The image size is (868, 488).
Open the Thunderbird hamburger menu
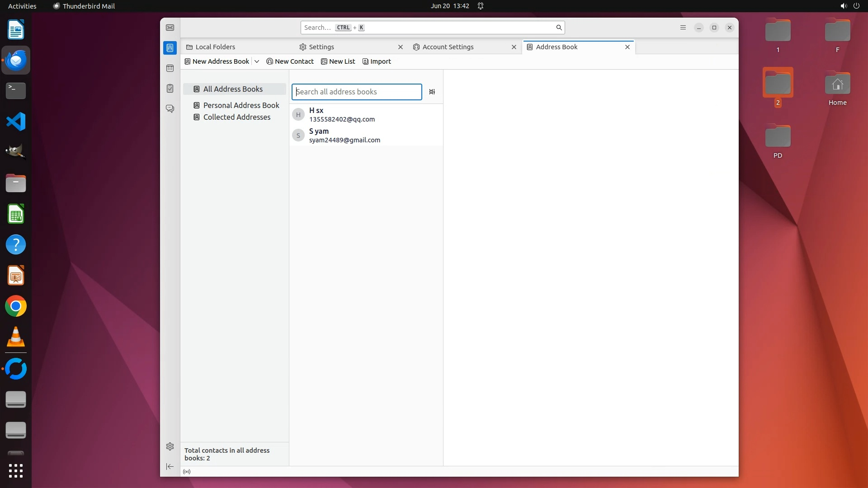coord(683,28)
